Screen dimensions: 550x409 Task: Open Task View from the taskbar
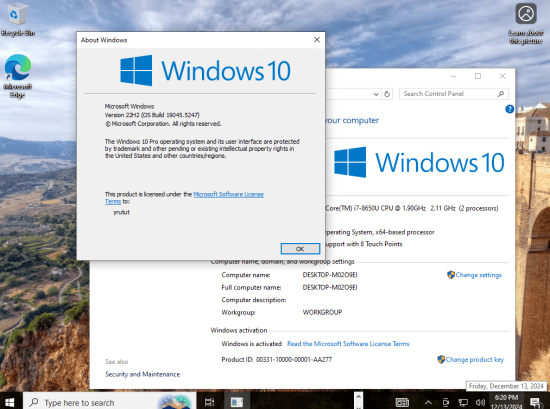(x=209, y=402)
